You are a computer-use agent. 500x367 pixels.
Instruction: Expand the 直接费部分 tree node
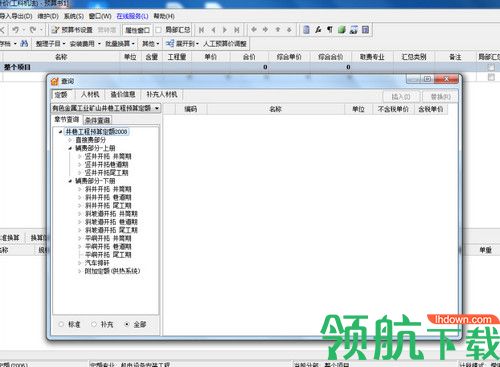[x=70, y=140]
